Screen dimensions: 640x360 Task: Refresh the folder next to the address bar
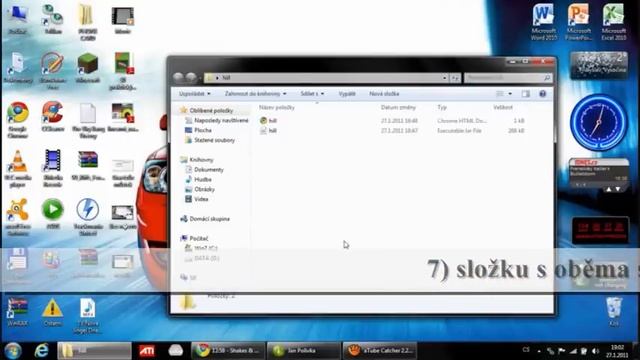[x=455, y=78]
